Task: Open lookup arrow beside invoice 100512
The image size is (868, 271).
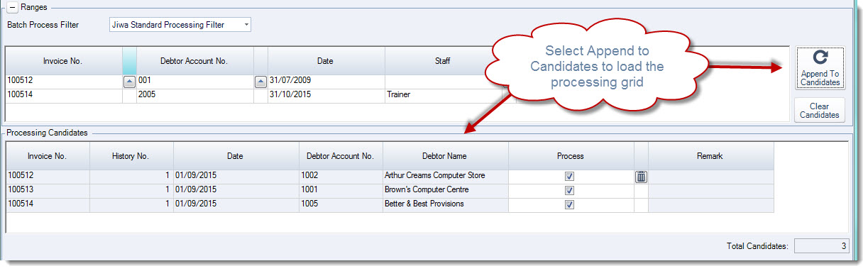Action: (129, 81)
